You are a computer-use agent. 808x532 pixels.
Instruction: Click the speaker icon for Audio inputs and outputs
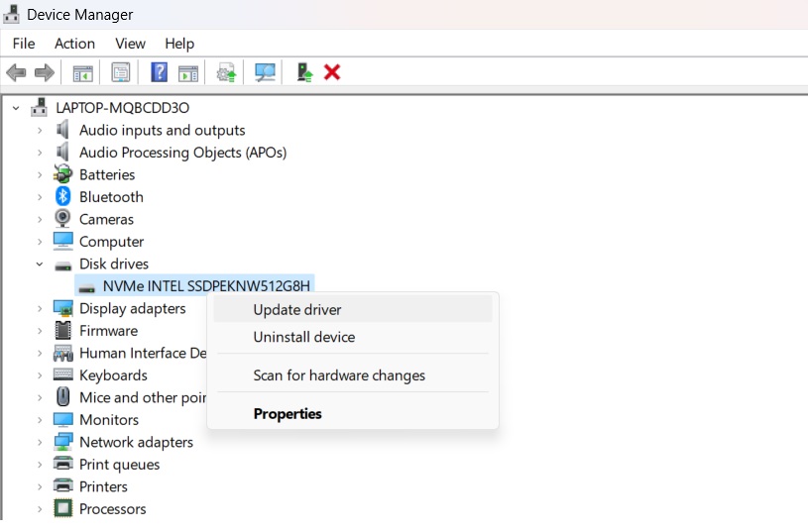[62, 130]
